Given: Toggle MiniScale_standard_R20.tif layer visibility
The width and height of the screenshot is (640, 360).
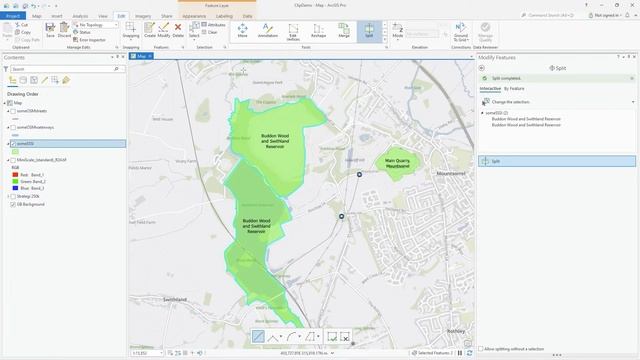Looking at the screenshot, I should tap(13, 160).
